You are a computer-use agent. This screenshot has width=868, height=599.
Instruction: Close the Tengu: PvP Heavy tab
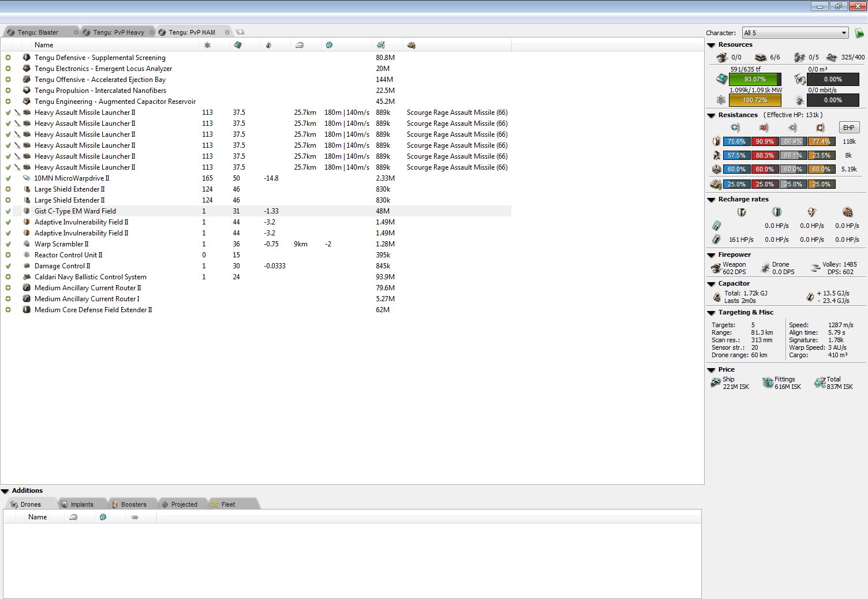click(x=152, y=32)
